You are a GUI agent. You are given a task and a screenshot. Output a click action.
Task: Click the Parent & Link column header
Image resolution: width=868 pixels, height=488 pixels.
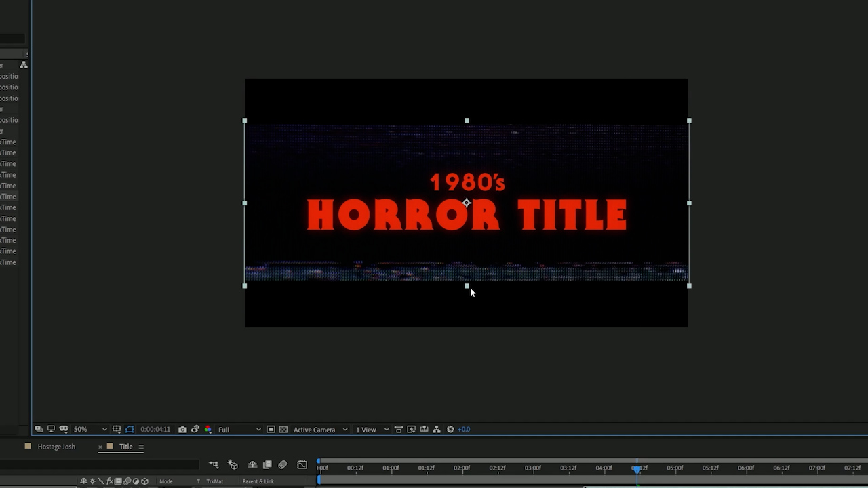258,481
